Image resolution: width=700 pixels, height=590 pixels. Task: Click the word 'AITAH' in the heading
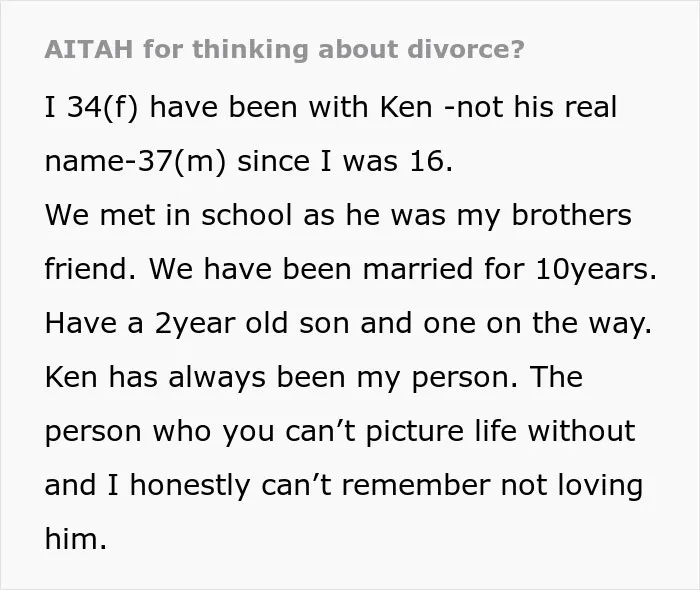(89, 49)
